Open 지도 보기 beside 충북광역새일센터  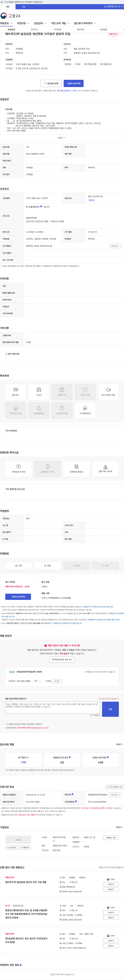tap(115, 795)
